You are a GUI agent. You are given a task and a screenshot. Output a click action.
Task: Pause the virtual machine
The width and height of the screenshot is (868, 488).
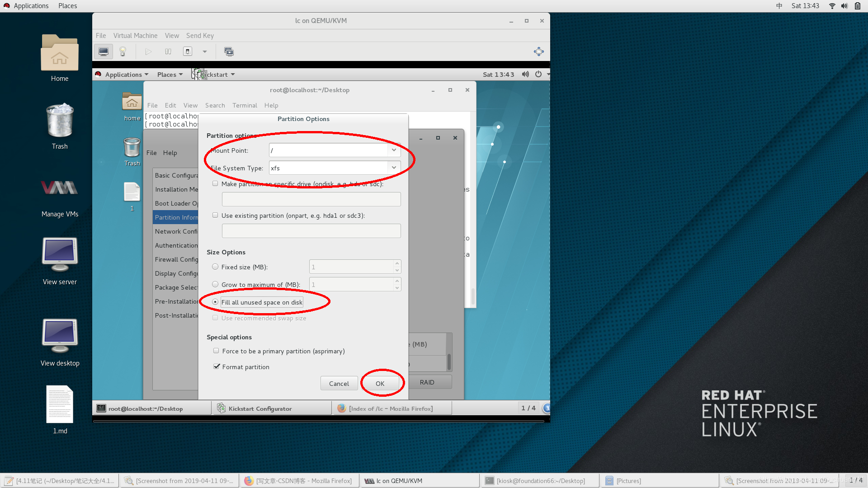(x=168, y=52)
